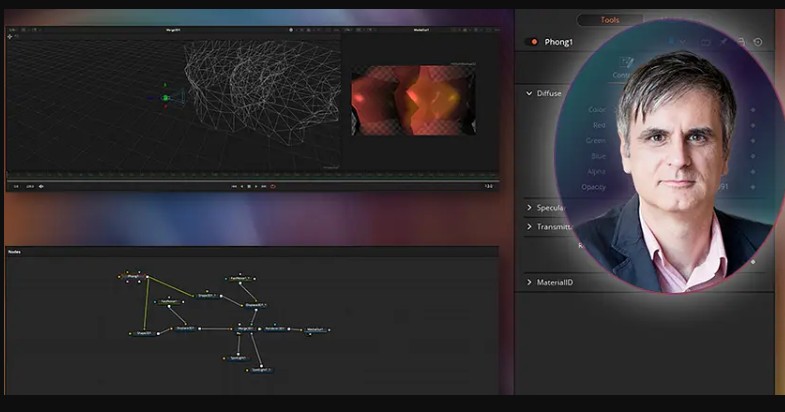The height and width of the screenshot is (412, 785).
Task: Select the Displace3D1 node
Action: click(185, 329)
